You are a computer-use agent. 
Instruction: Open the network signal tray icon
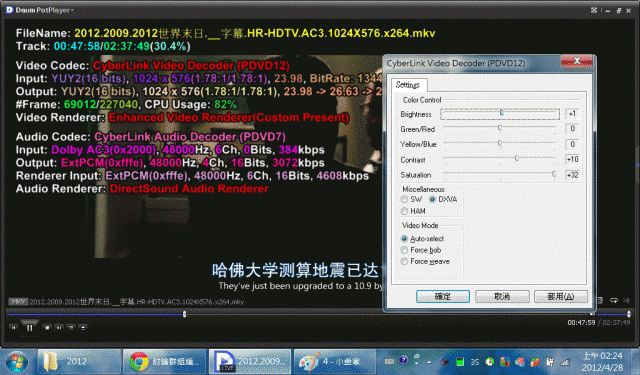tap(565, 362)
